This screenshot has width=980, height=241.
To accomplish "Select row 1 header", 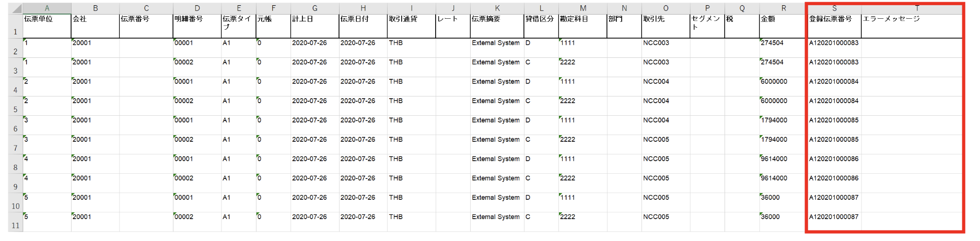I will tap(15, 31).
